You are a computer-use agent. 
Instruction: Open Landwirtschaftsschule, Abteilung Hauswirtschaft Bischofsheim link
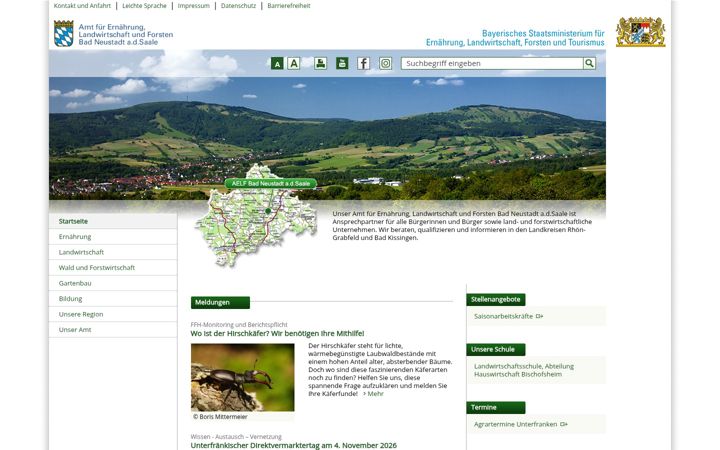524,370
